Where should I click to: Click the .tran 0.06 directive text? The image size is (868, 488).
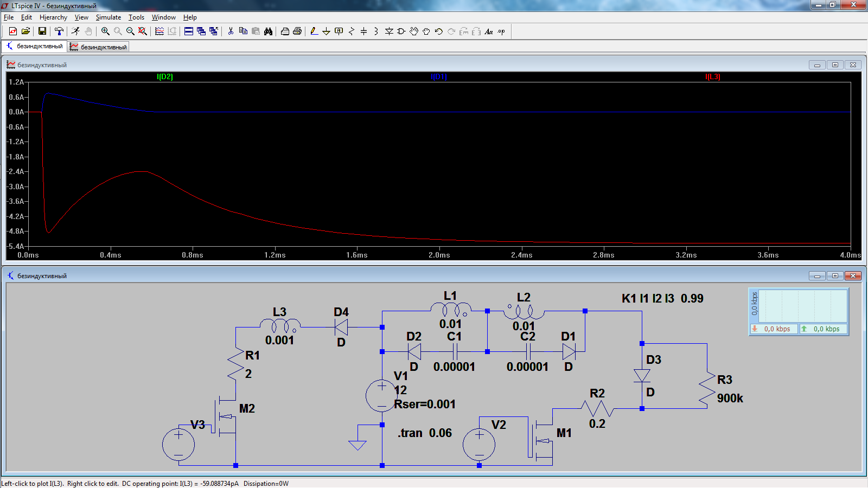point(425,433)
